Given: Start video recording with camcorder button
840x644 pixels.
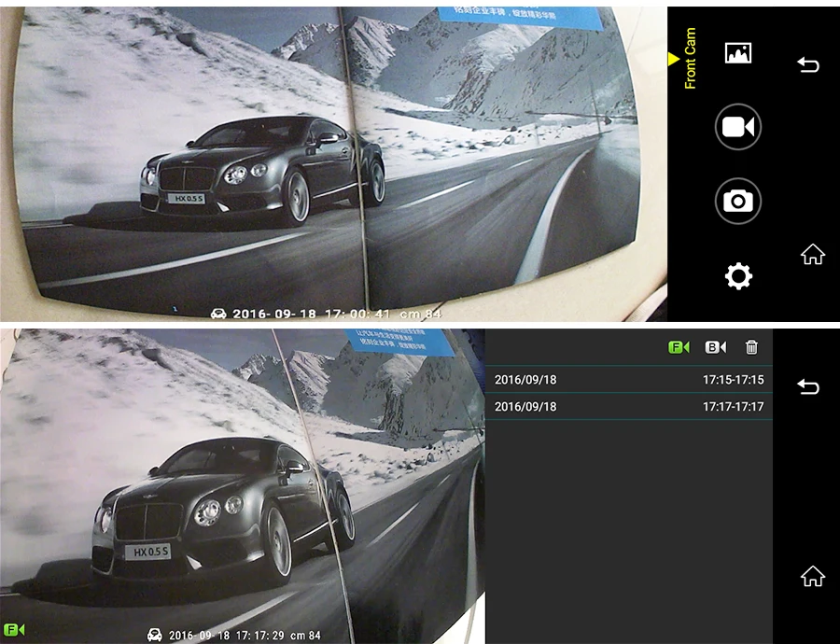Looking at the screenshot, I should pyautogui.click(x=738, y=127).
